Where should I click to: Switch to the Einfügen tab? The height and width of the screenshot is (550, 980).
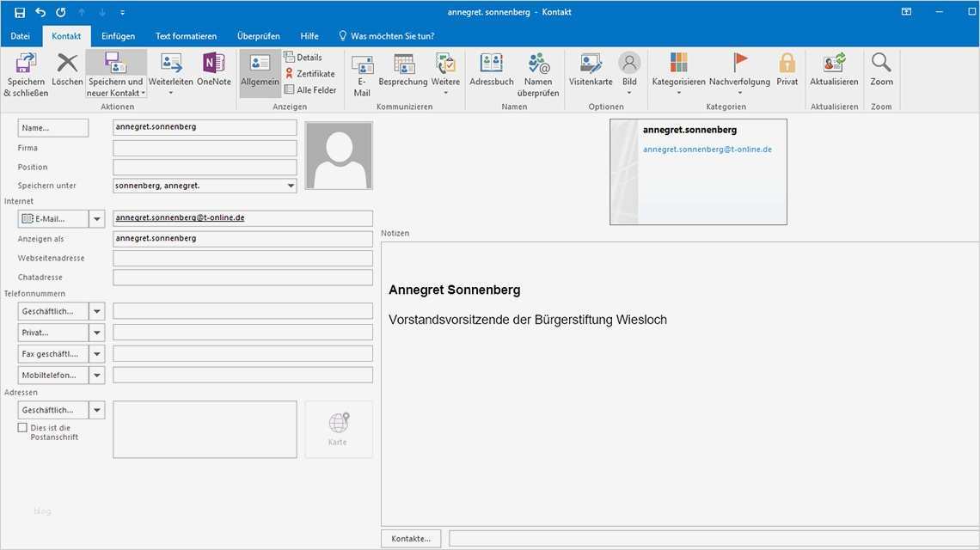(118, 36)
